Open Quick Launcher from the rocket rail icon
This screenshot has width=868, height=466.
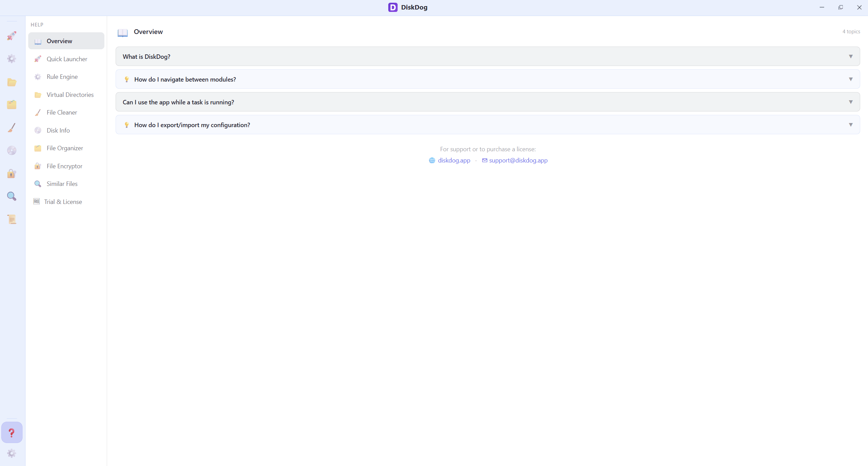(x=12, y=36)
